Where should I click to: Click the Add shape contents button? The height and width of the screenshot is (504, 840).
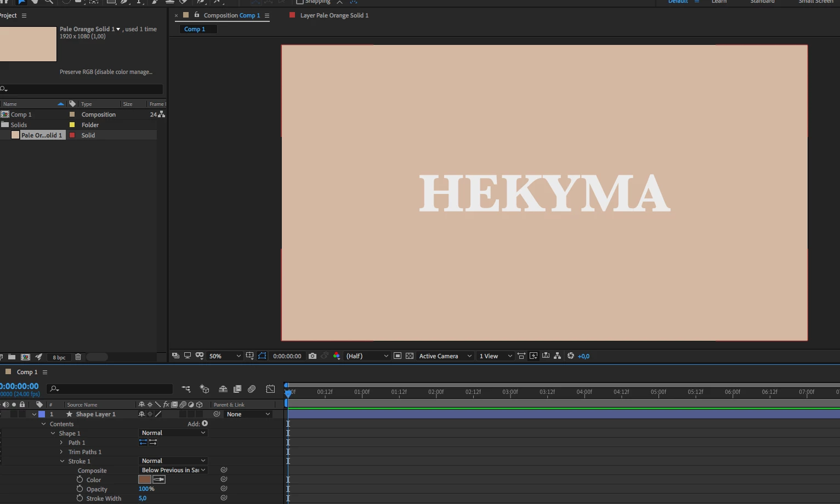pos(205,423)
